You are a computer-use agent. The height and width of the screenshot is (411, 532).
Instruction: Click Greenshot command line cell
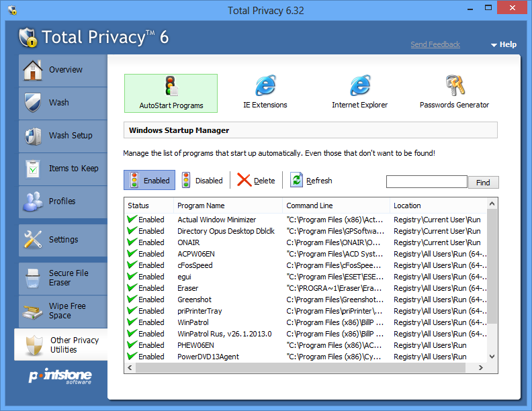[x=335, y=300]
